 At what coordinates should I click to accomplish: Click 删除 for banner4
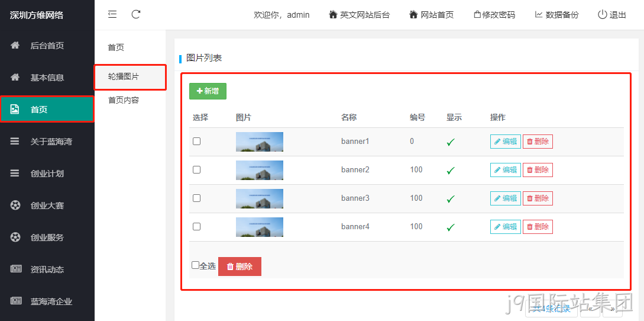(538, 227)
